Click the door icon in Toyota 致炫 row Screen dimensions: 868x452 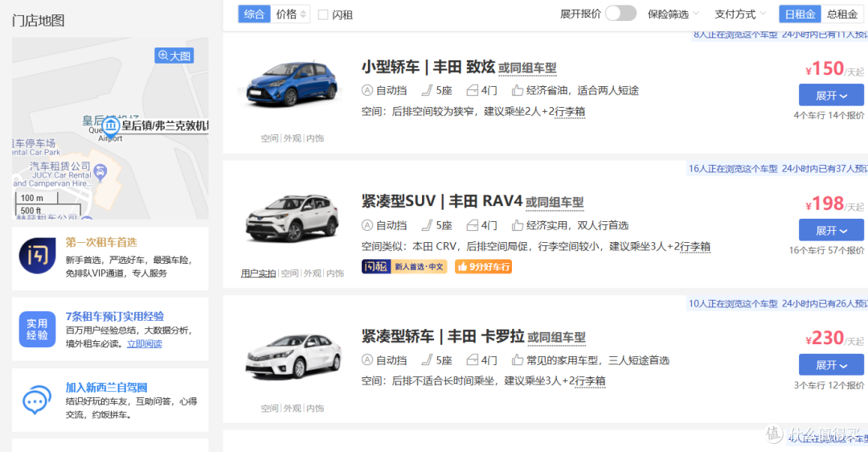pyautogui.click(x=473, y=90)
